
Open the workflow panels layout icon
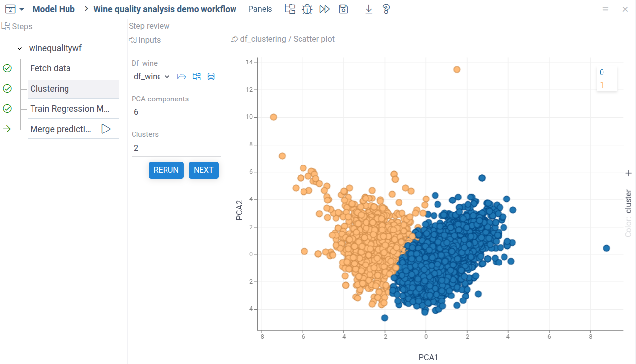pos(290,9)
